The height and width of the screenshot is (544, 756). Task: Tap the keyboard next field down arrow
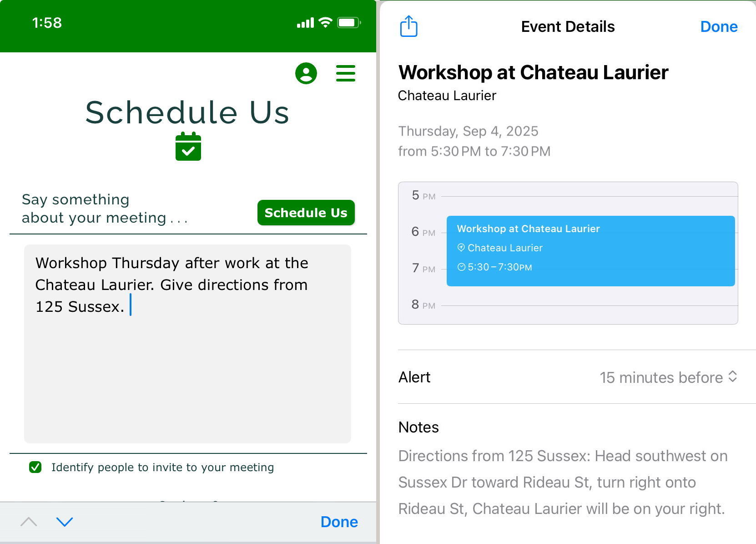click(64, 522)
